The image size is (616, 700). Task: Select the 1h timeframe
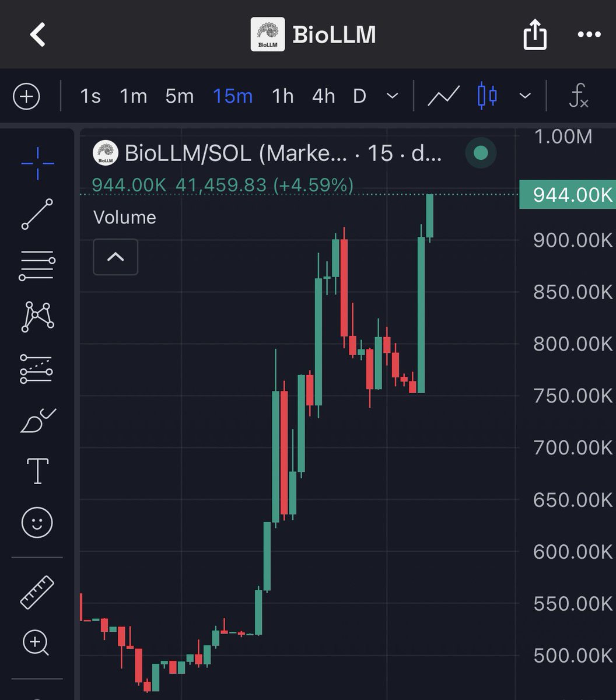[283, 96]
